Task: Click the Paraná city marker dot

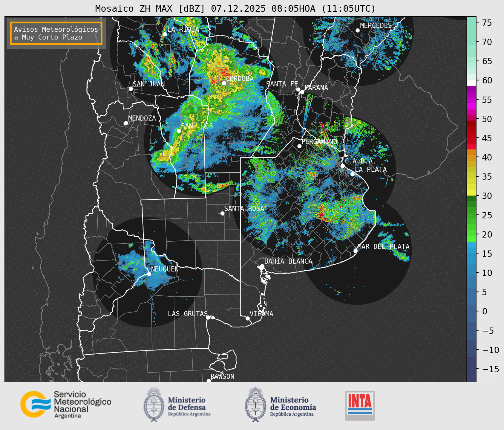Action: [x=302, y=92]
